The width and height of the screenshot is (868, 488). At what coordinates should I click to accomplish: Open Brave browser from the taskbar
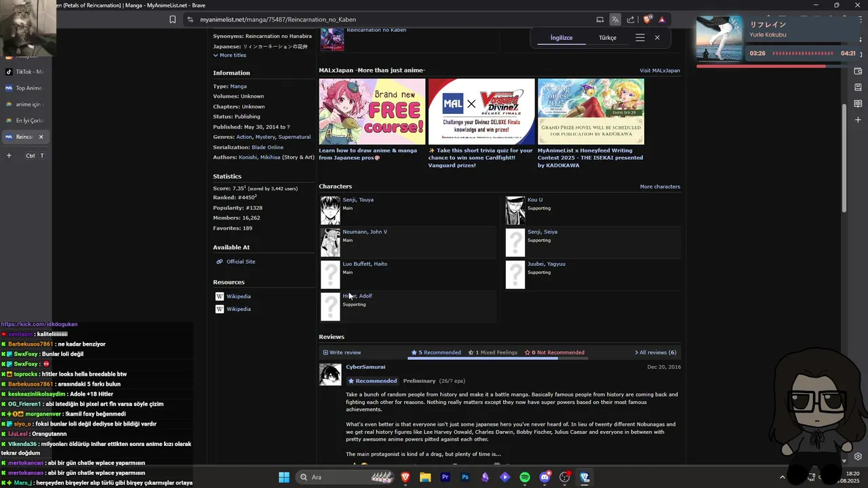pyautogui.click(x=406, y=477)
